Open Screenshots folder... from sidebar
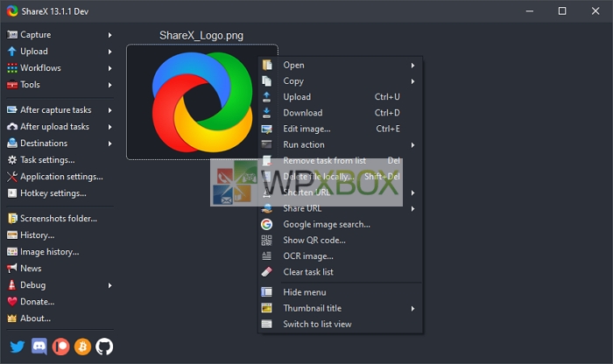The height and width of the screenshot is (364, 613). (60, 219)
